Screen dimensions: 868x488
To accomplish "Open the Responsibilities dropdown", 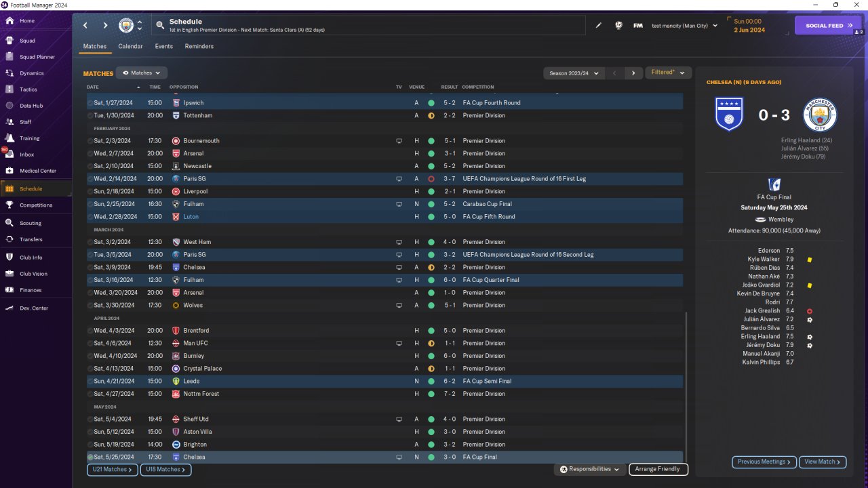I will (589, 469).
